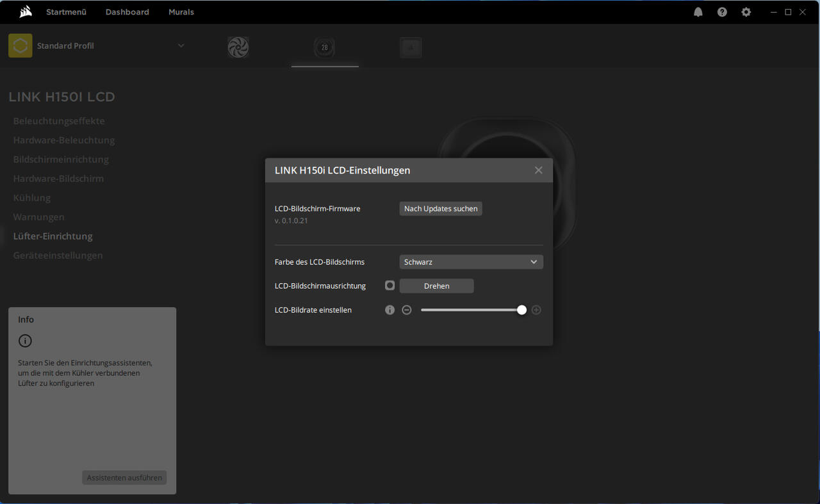Click the info circle icon in Info panel
Image resolution: width=820 pixels, height=504 pixels.
25,341
